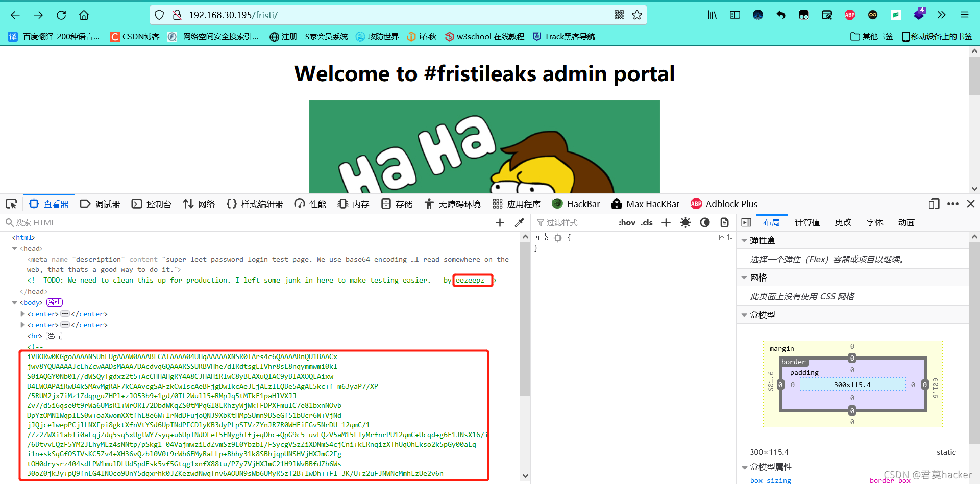
Task: Open the Firefox application menu
Action: [x=965, y=15]
